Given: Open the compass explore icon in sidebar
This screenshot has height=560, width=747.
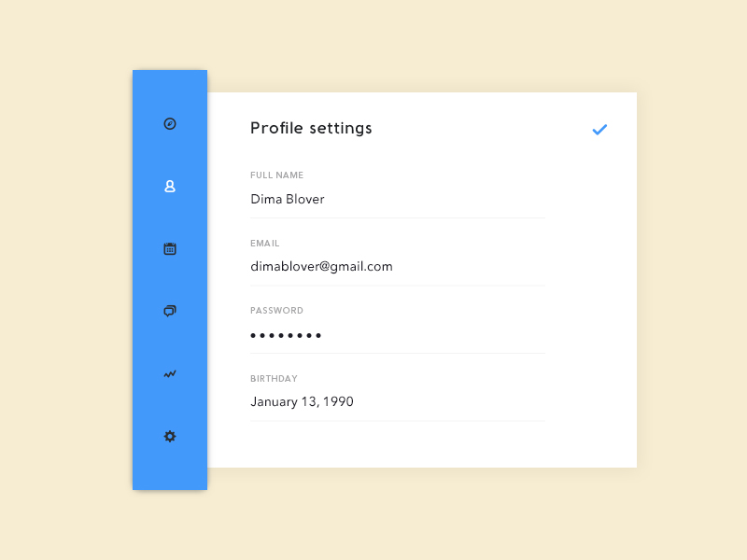Looking at the screenshot, I should click(170, 123).
